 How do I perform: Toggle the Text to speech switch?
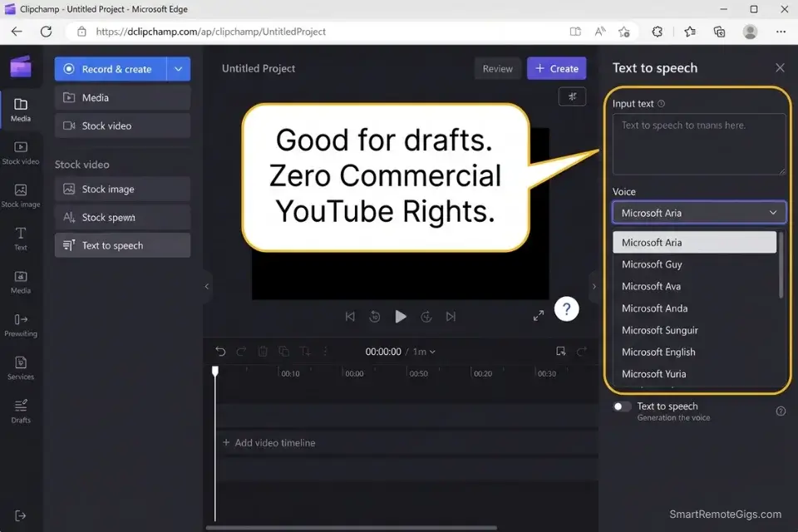pos(622,406)
